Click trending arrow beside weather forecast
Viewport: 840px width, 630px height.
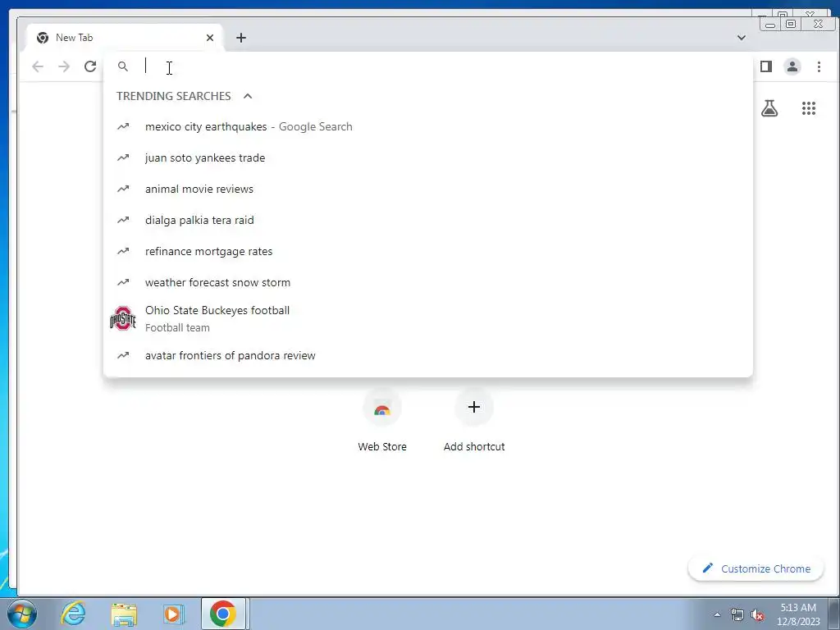123,282
